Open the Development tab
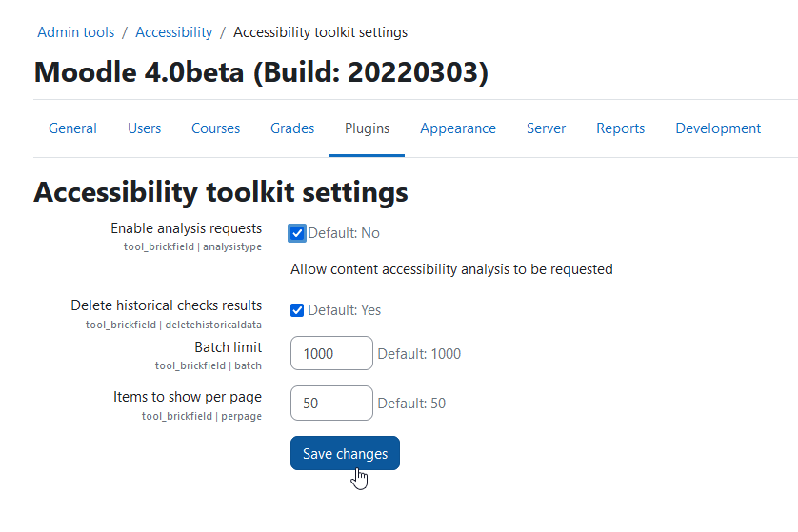Viewport: 798px width, 532px height. [718, 128]
